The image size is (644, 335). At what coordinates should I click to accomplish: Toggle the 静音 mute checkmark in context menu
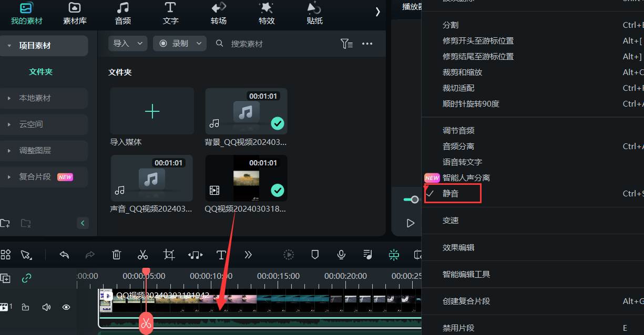[452, 193]
